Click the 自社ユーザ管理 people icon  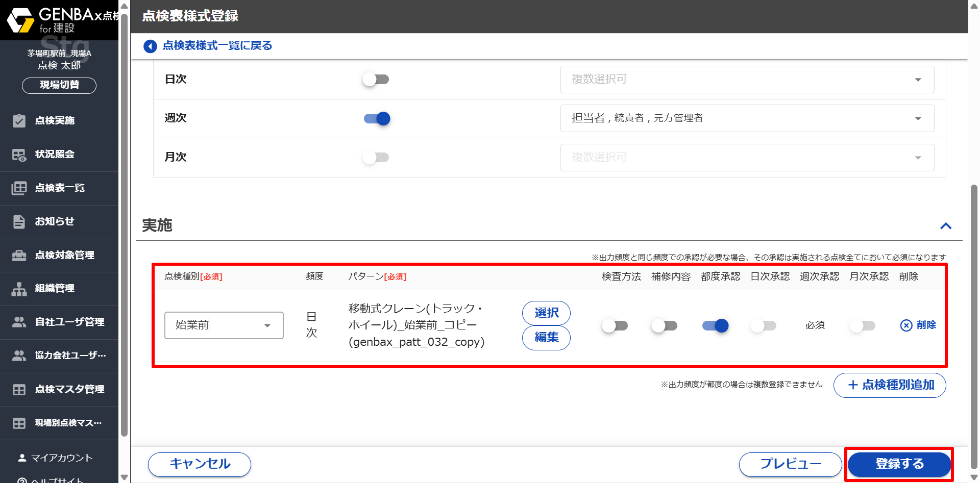[x=19, y=322]
